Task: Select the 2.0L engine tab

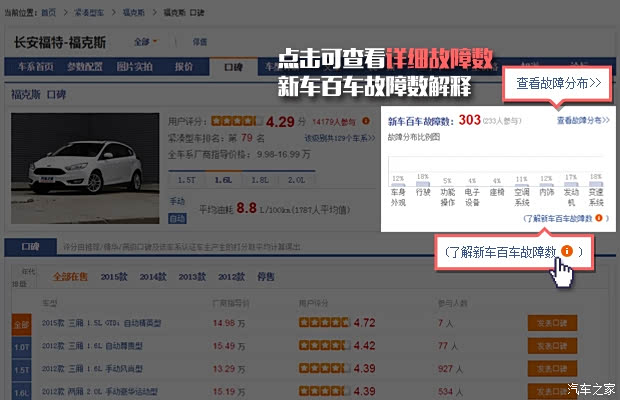Action: 297,180
